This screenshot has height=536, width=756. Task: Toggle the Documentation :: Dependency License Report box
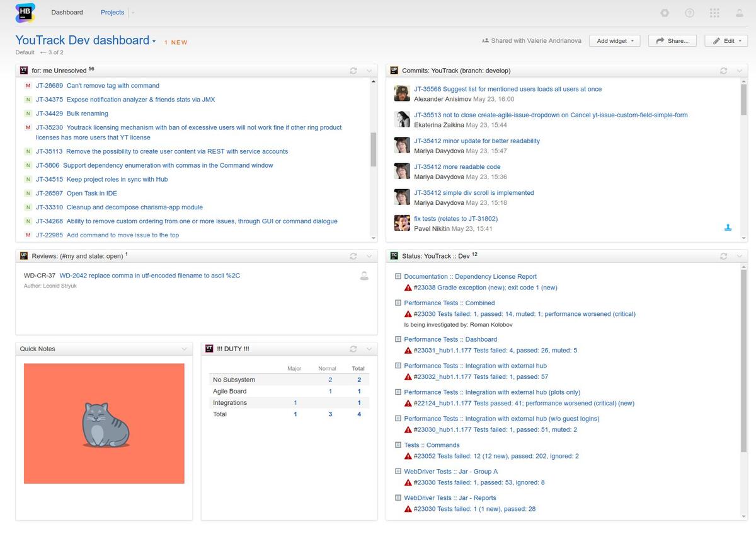pos(398,277)
